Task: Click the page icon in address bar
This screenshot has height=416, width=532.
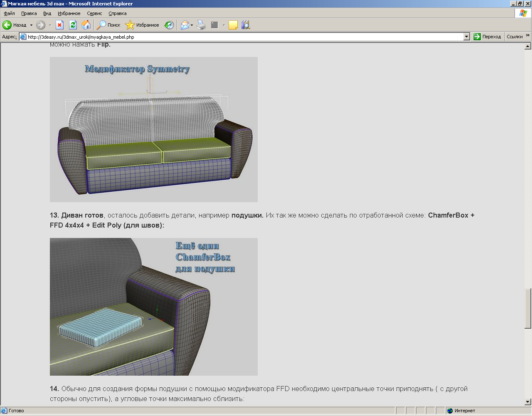Action: 23,37
